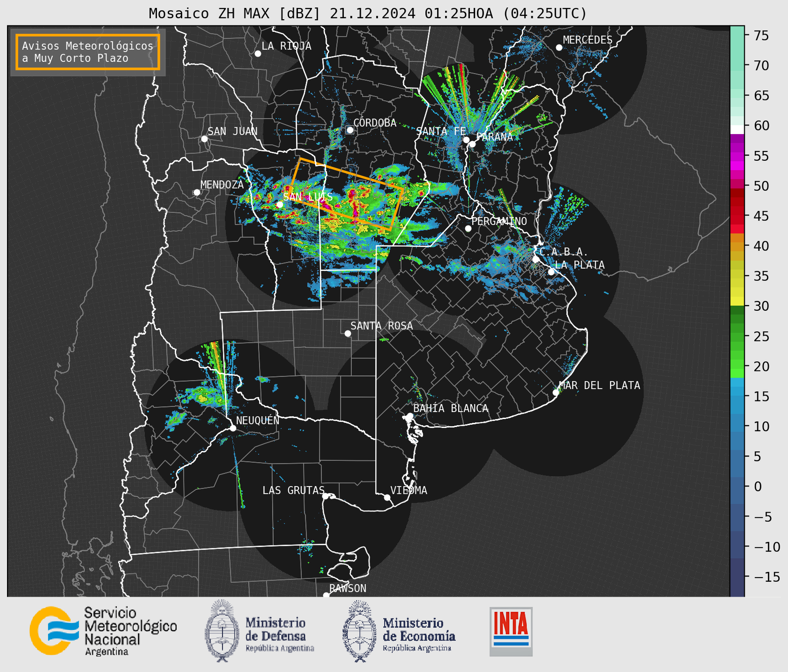Viewport: 788px width, 672px height.
Task: Click the 'LA RIOJA' city label
Action: (286, 46)
